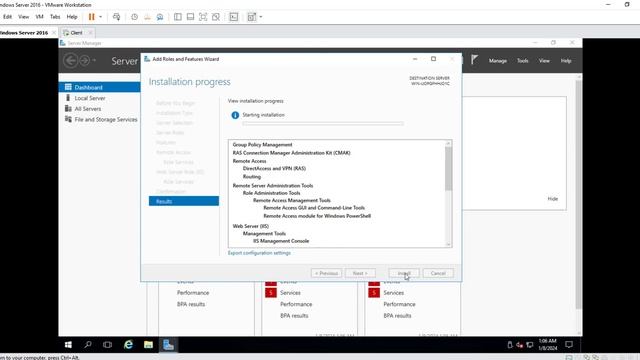This screenshot has width=640, height=360.
Task: Click Send Ctrl+Alt+Del toolbar icon
Action: [x=116, y=17]
